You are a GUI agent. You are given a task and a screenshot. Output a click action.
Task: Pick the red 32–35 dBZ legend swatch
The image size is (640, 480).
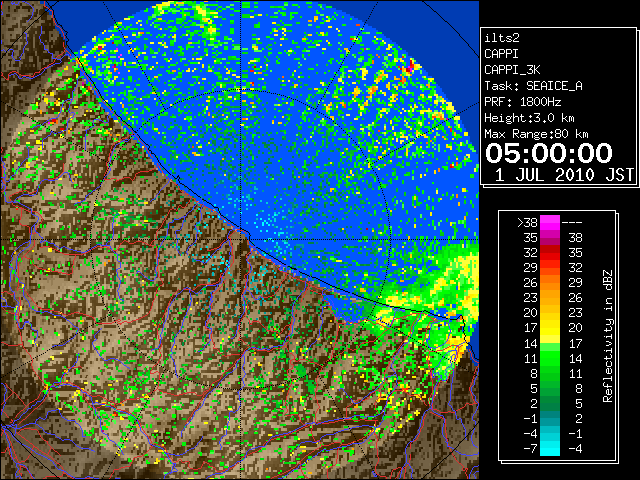(550, 253)
